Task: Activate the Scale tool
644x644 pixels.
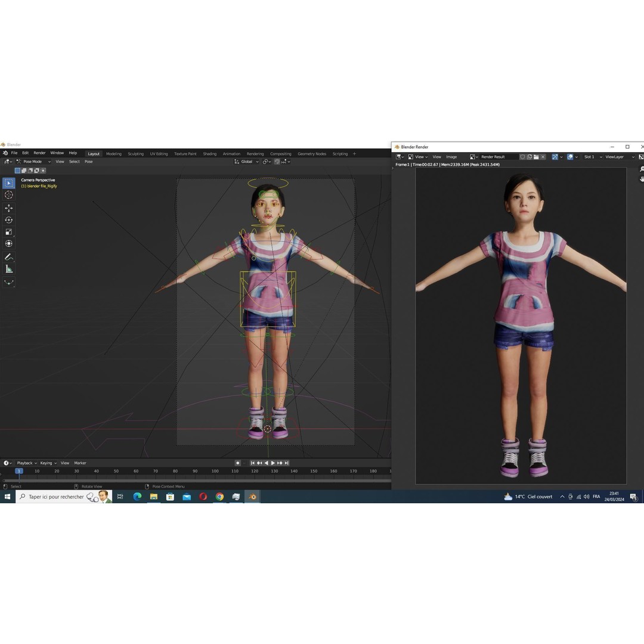Action: pos(8,232)
